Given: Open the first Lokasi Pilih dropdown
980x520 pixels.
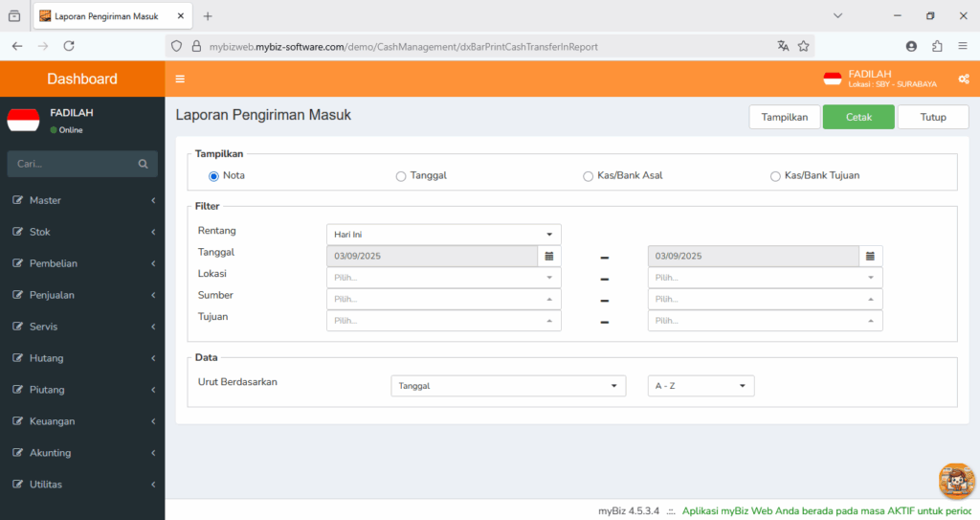Looking at the screenshot, I should 444,277.
